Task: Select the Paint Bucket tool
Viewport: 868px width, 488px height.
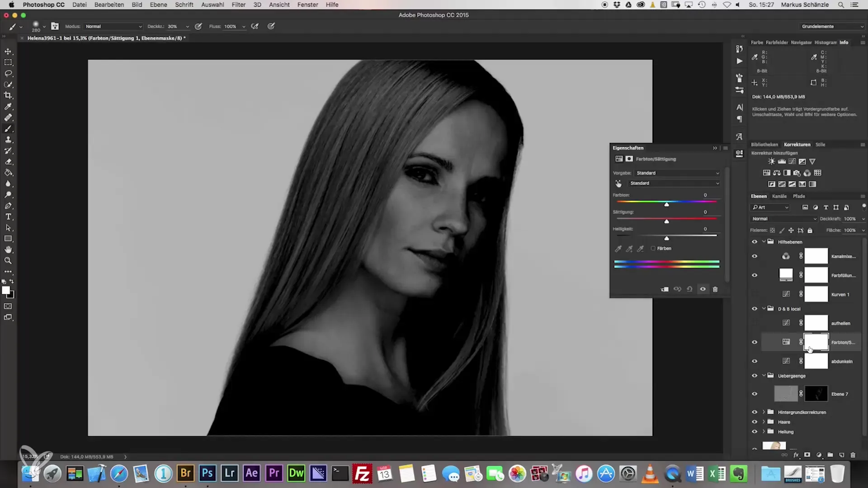Action: click(x=8, y=173)
